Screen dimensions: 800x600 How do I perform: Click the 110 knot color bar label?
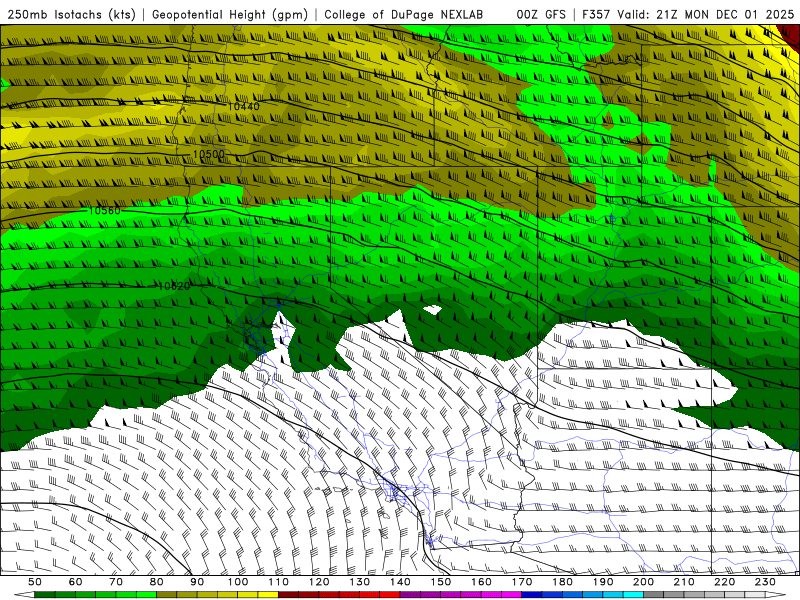tap(279, 582)
